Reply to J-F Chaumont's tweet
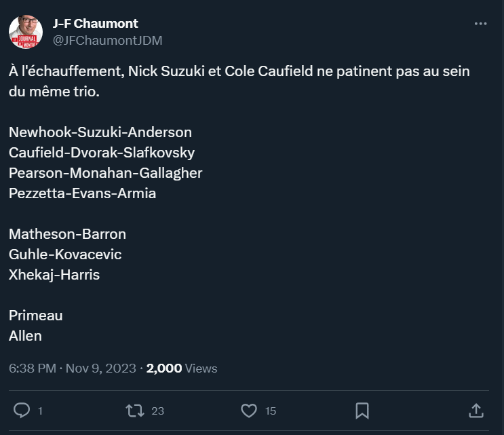This screenshot has height=435, width=504. (x=22, y=410)
